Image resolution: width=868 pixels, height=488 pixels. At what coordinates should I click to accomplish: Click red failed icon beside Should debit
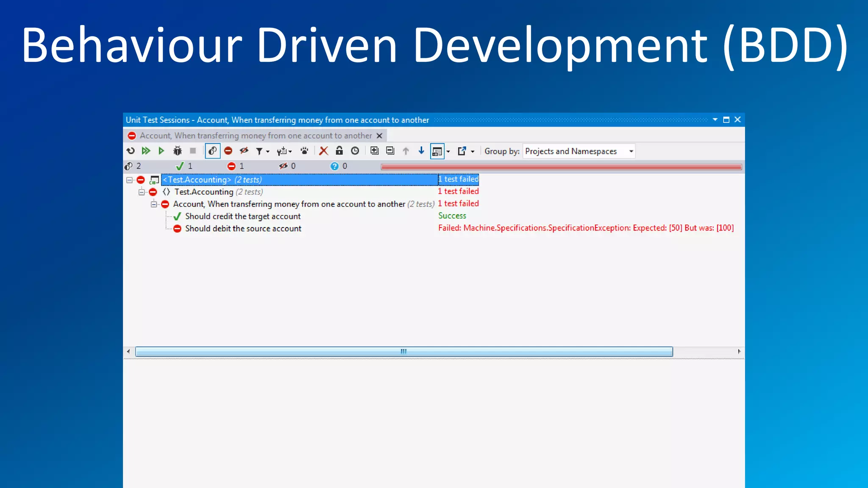(x=177, y=229)
